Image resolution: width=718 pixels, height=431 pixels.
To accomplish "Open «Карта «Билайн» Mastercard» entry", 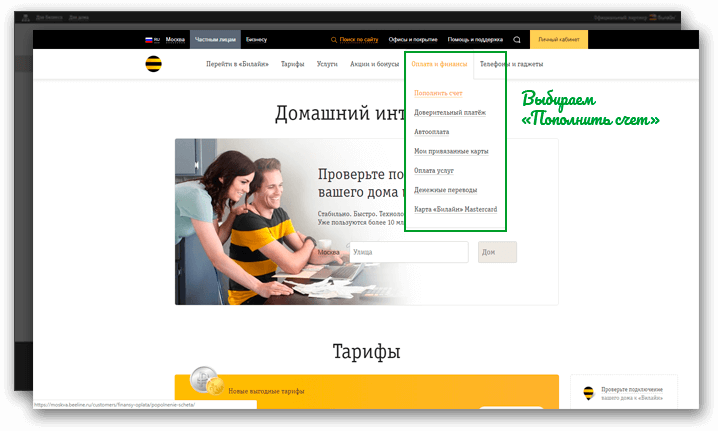I will click(455, 209).
